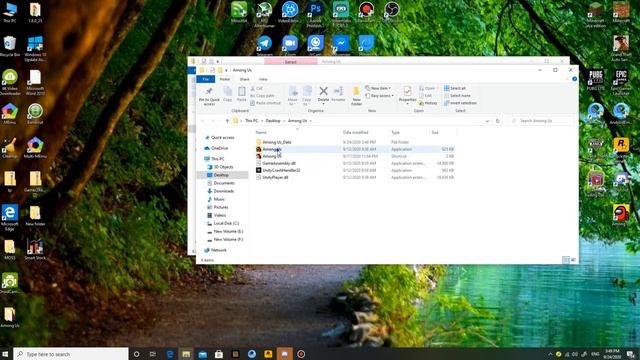Viewport: 640px width, 360px height.
Task: Select the Among Us shortcut file row
Action: pos(354,156)
